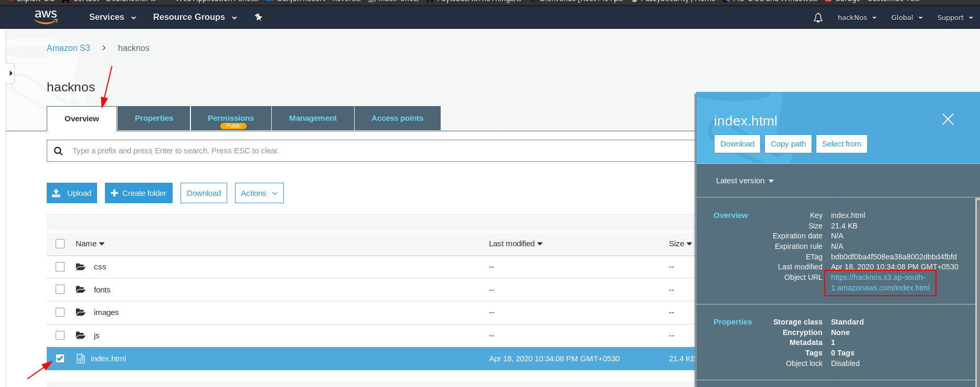980x387 pixels.
Task: Open the notifications bell
Action: click(x=818, y=18)
